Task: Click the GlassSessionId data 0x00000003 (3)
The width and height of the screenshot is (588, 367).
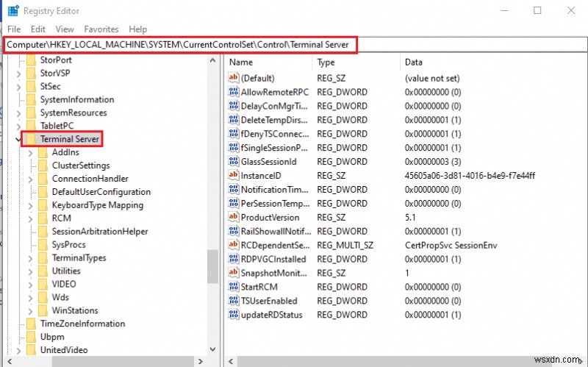Action: click(433, 162)
